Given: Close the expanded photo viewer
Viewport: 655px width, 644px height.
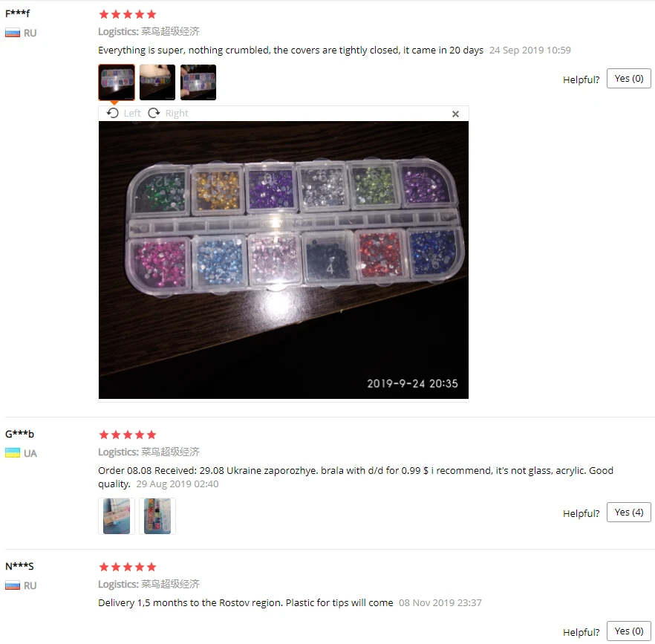Looking at the screenshot, I should click(455, 114).
